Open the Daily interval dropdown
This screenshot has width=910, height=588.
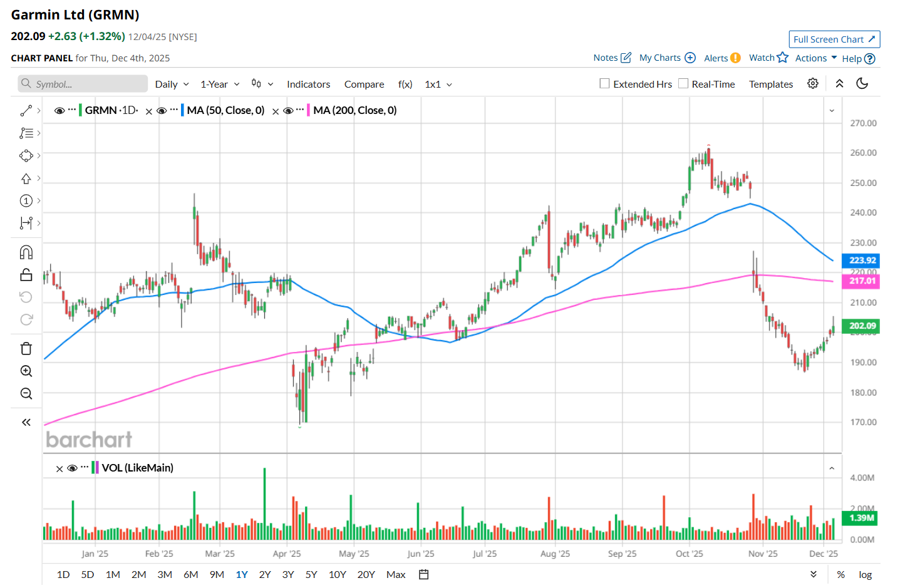[x=172, y=85]
